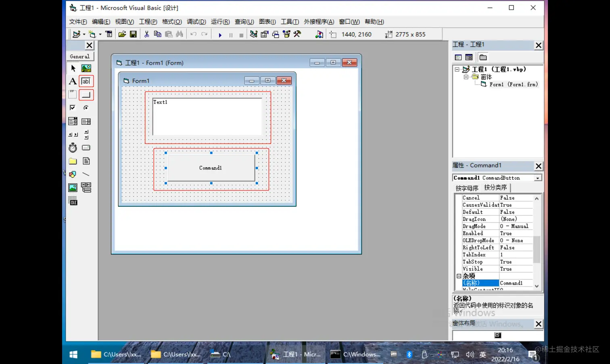Viewport: 610px width, 364px height.
Task: Open the 调试(D) menu
Action: point(196,22)
